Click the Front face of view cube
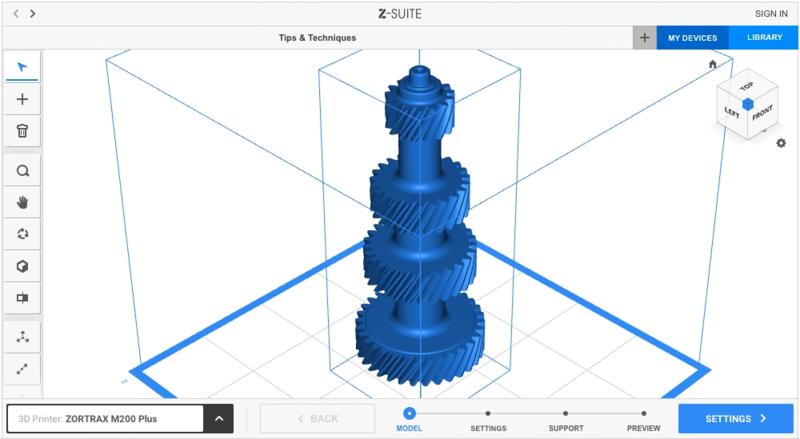Viewport: 800px width, 439px height. pos(761,111)
